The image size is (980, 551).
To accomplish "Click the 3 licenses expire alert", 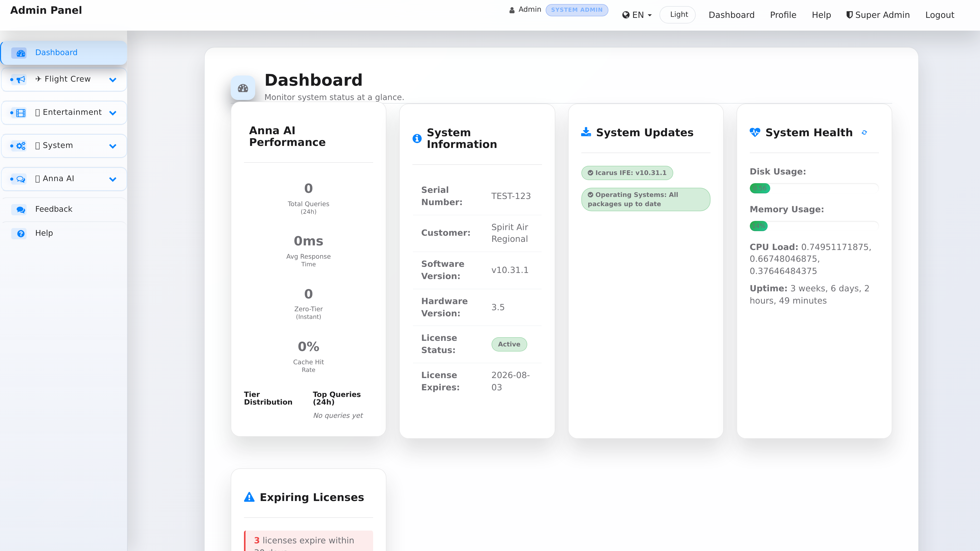I will [x=308, y=541].
